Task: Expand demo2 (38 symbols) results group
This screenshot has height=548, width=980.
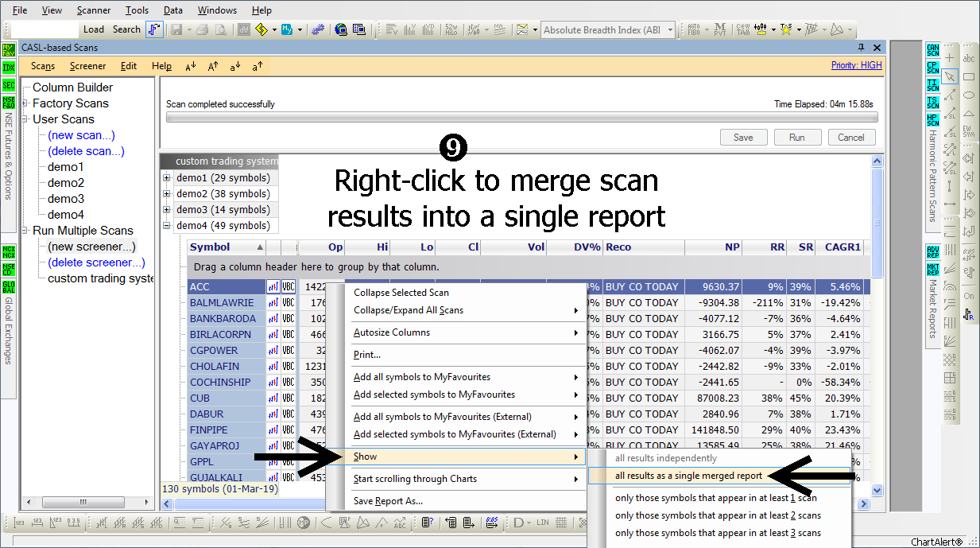Action: point(167,194)
